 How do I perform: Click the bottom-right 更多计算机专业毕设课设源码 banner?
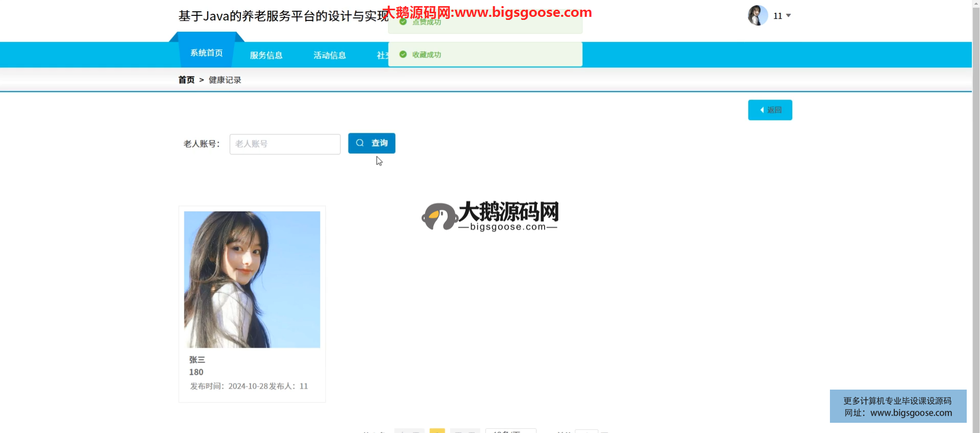898,406
